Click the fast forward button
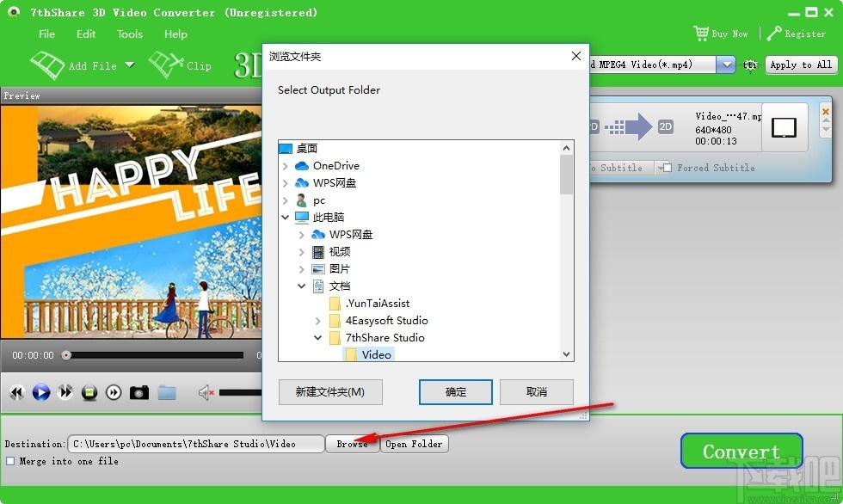Image resolution: width=843 pixels, height=504 pixels. click(x=65, y=392)
